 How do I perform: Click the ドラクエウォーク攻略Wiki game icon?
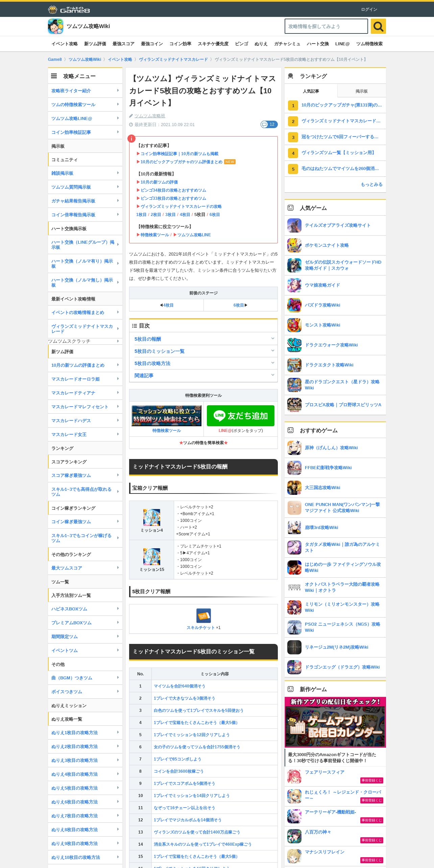(x=294, y=345)
